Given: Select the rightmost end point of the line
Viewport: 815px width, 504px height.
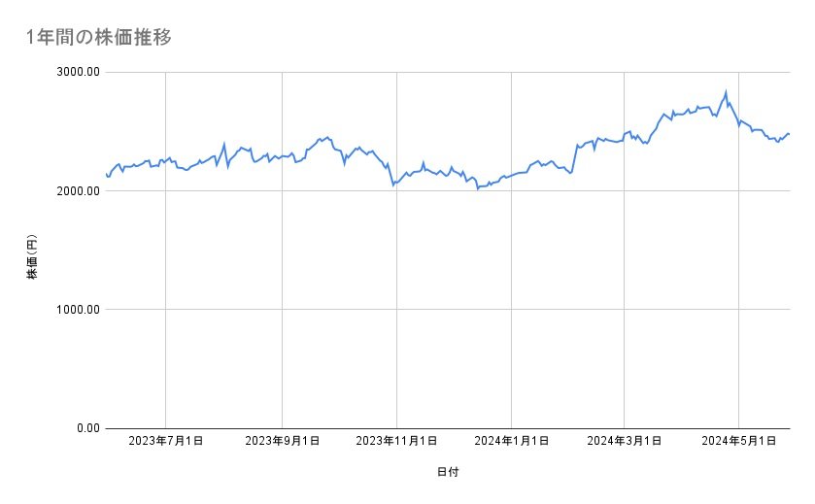Looking at the screenshot, I should [x=789, y=134].
